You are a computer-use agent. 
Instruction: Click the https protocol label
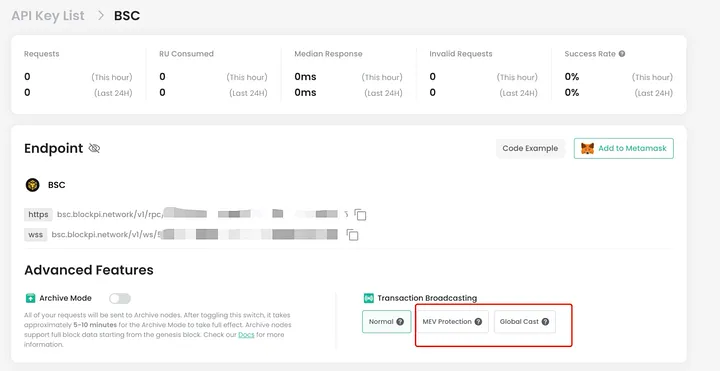[x=38, y=214]
